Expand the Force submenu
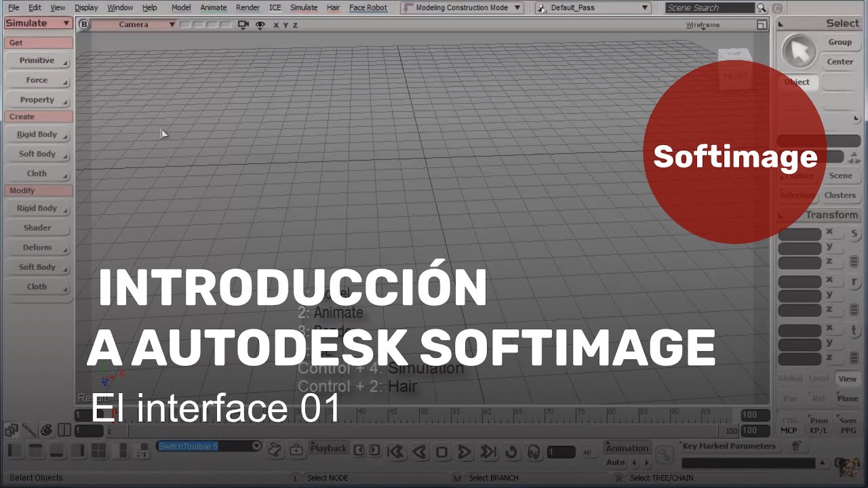Image resolution: width=868 pixels, height=488 pixels. click(x=38, y=81)
